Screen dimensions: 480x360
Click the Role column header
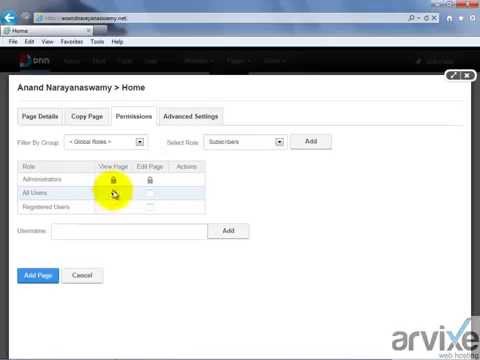[x=29, y=166]
